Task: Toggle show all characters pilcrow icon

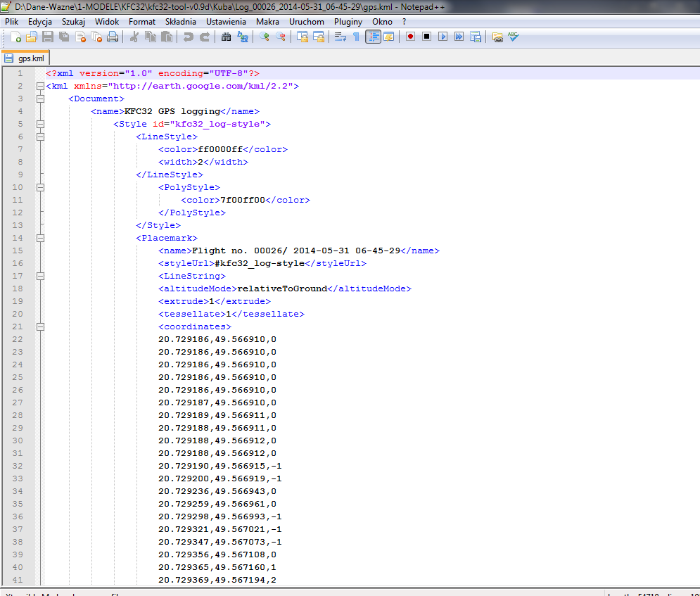Action: point(356,37)
